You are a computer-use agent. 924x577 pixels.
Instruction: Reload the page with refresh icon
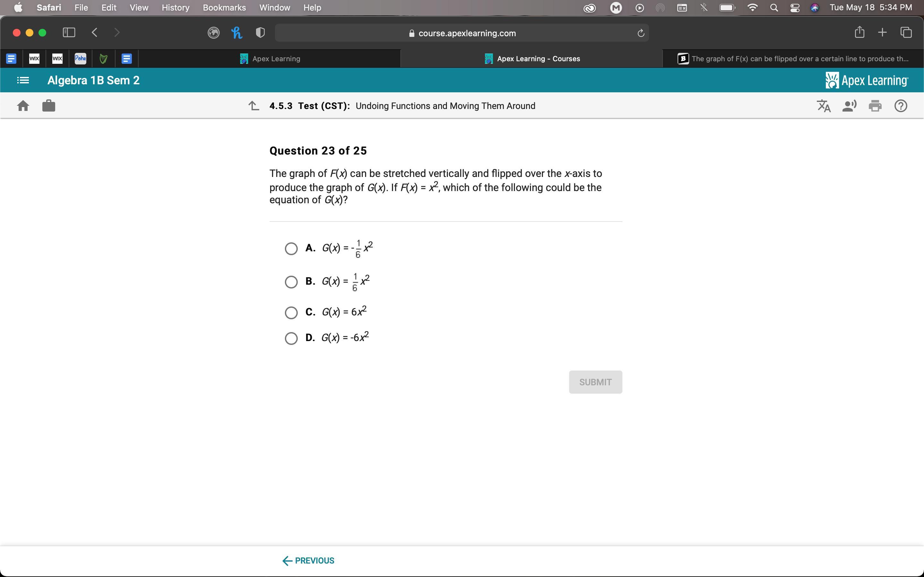tap(641, 33)
